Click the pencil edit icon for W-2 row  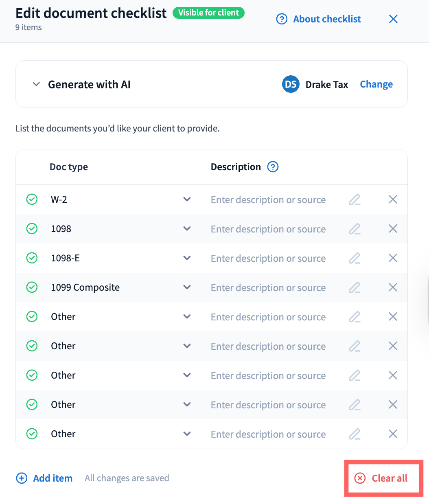click(355, 199)
